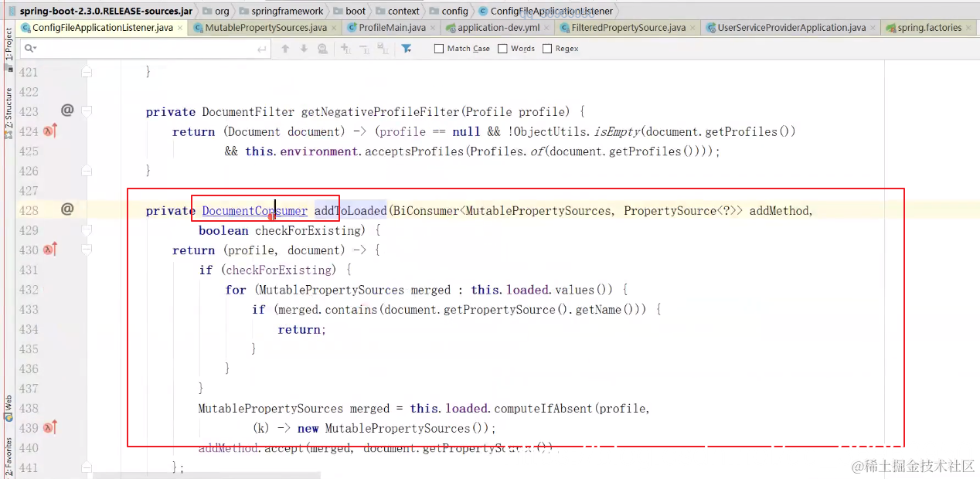This screenshot has width=980, height=479.
Task: Open the search filter funnel icon
Action: pyautogui.click(x=407, y=49)
